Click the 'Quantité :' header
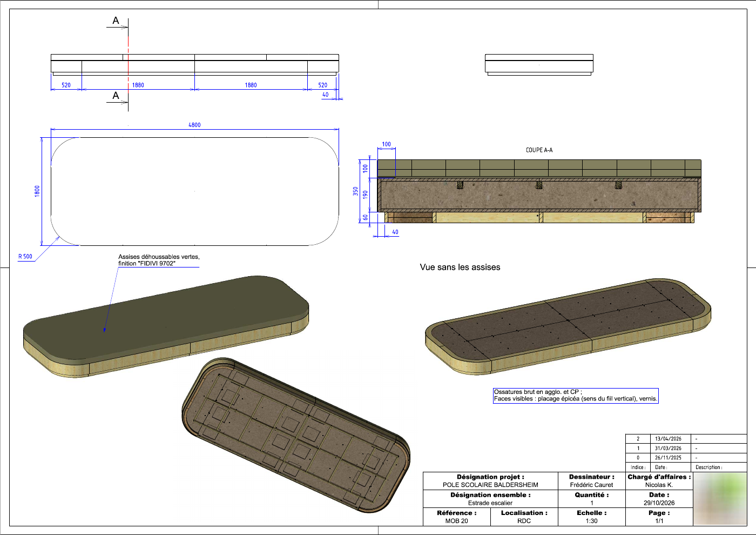 tap(591, 494)
